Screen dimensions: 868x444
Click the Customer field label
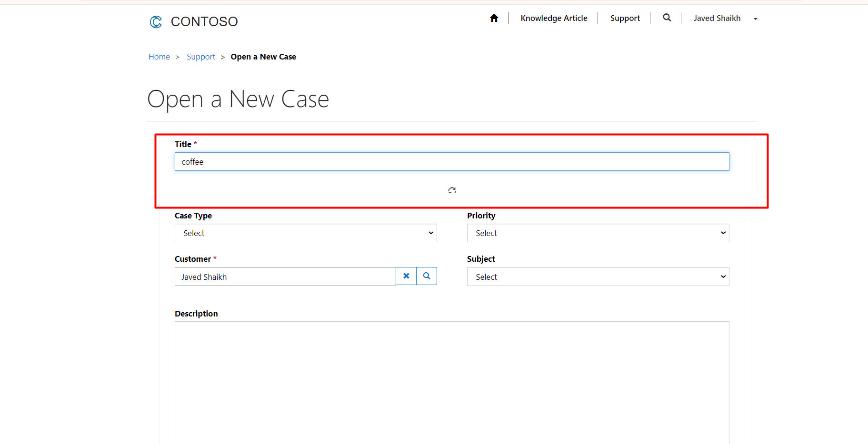coord(193,259)
